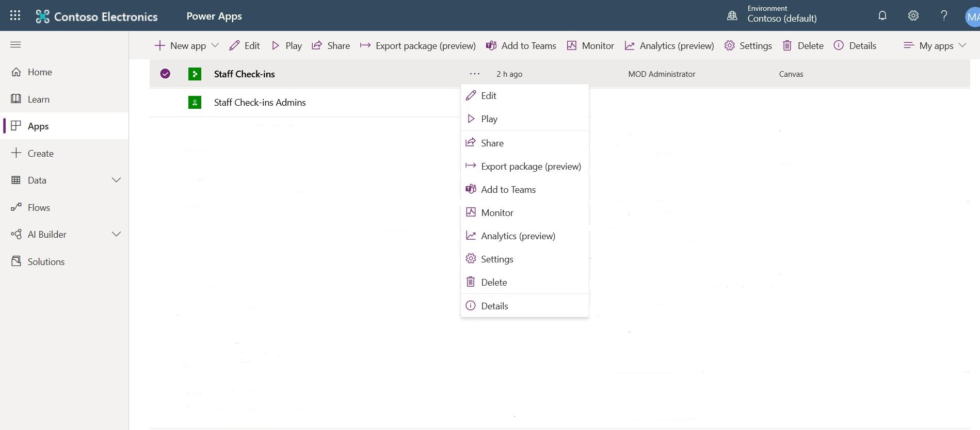The height and width of the screenshot is (430, 980).
Task: Expand the Data section chevron
Action: pyautogui.click(x=117, y=180)
